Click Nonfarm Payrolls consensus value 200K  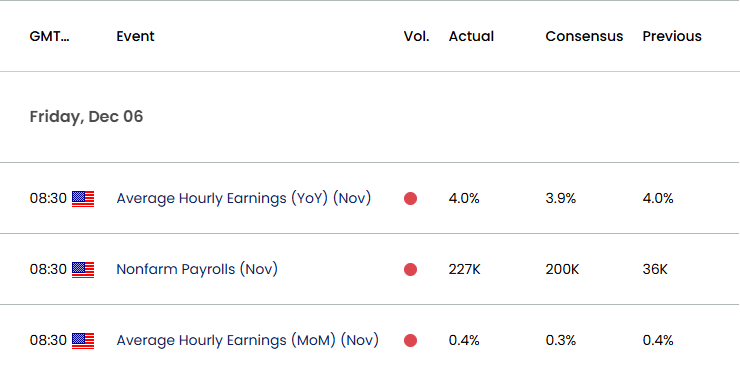pyautogui.click(x=562, y=269)
